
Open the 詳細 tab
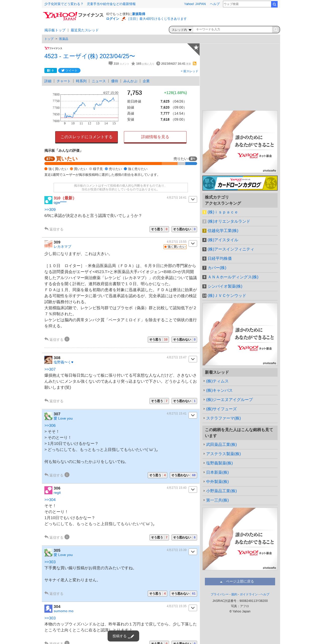tap(48, 81)
